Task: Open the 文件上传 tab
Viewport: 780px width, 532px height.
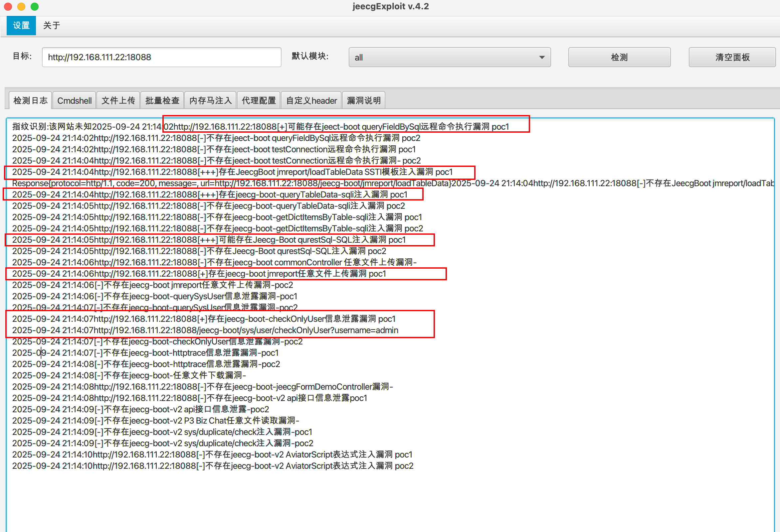Action: (118, 101)
